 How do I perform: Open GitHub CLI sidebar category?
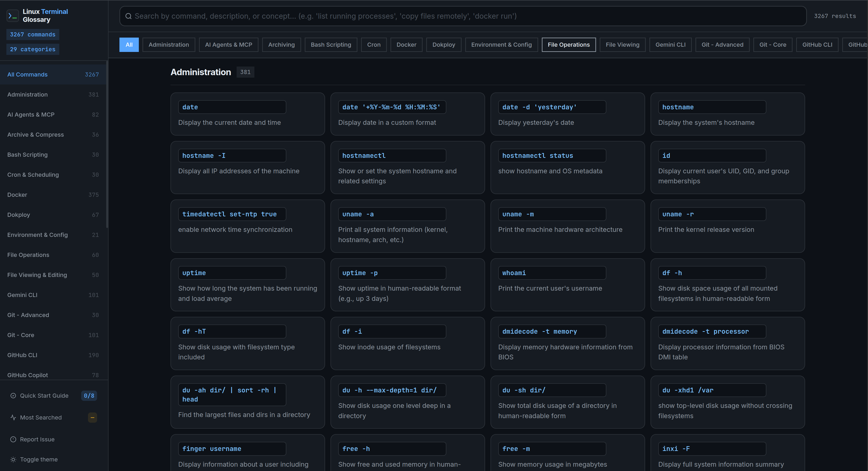point(53,355)
